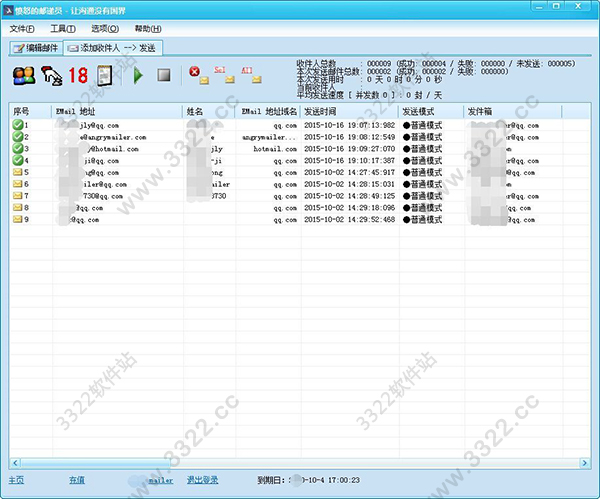600x499 pixels.
Task: Click green check status of row 1
Action: click(x=18, y=125)
